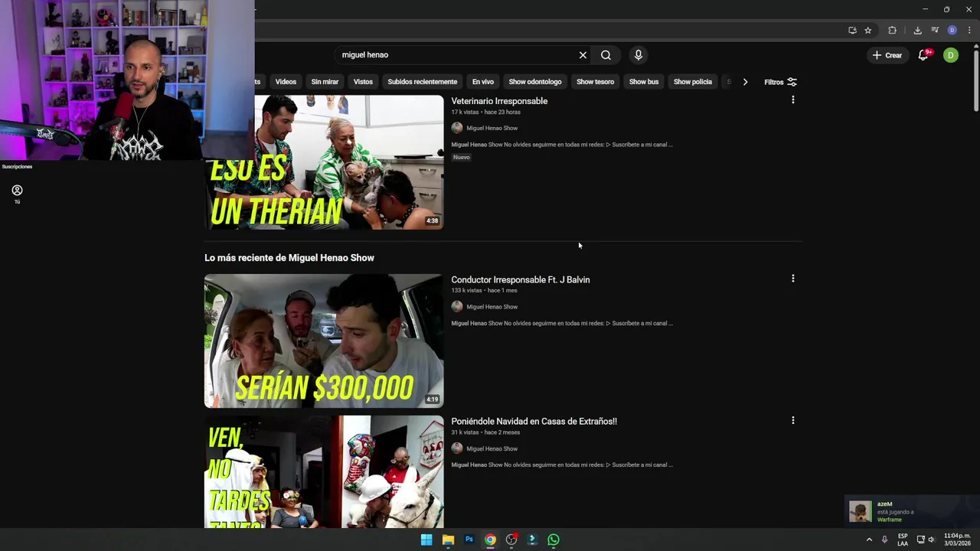
Task: Click '31 k vistas • hace 2 meses' text
Action: (485, 432)
